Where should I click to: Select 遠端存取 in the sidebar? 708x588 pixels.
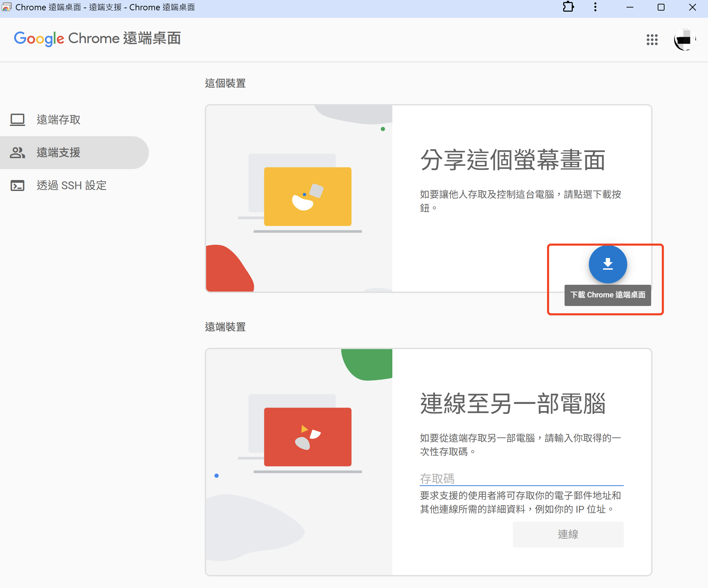[74, 120]
